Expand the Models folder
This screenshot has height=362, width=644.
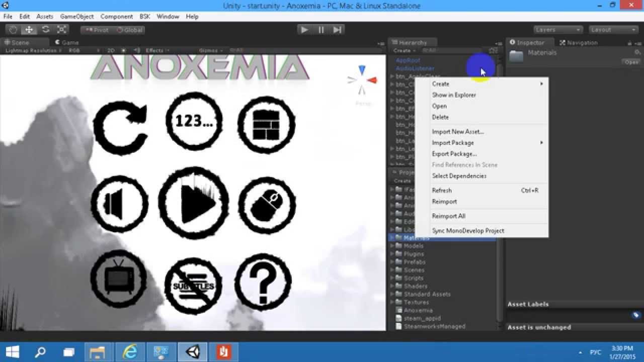click(x=392, y=246)
